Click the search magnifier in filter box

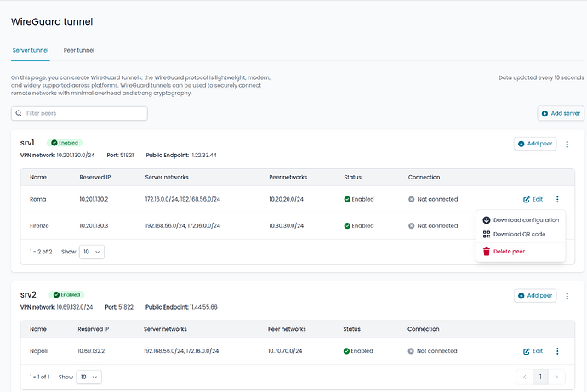[19, 113]
